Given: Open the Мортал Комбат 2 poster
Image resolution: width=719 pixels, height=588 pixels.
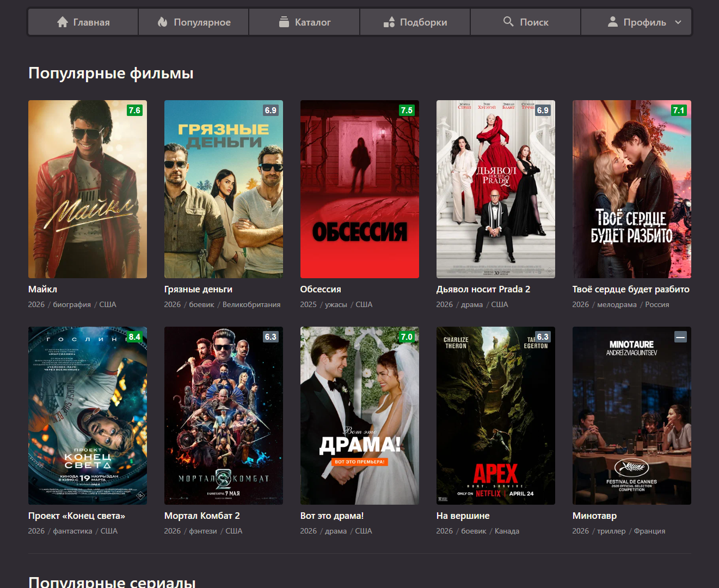Looking at the screenshot, I should click(x=224, y=415).
